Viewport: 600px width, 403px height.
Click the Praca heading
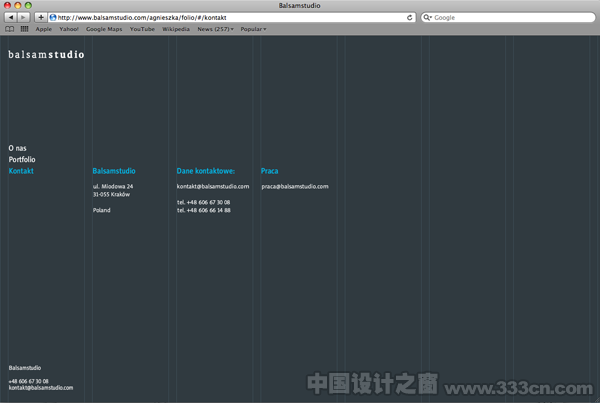269,171
